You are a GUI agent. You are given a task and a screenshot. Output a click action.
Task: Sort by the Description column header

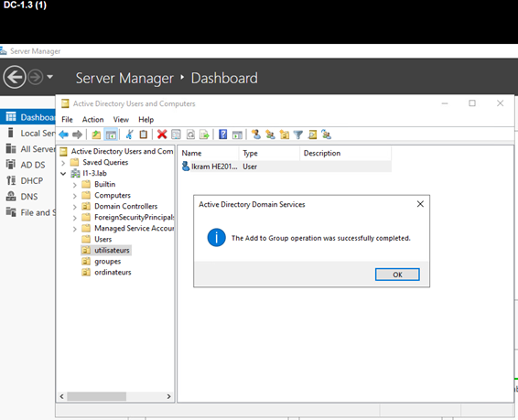tap(346, 153)
